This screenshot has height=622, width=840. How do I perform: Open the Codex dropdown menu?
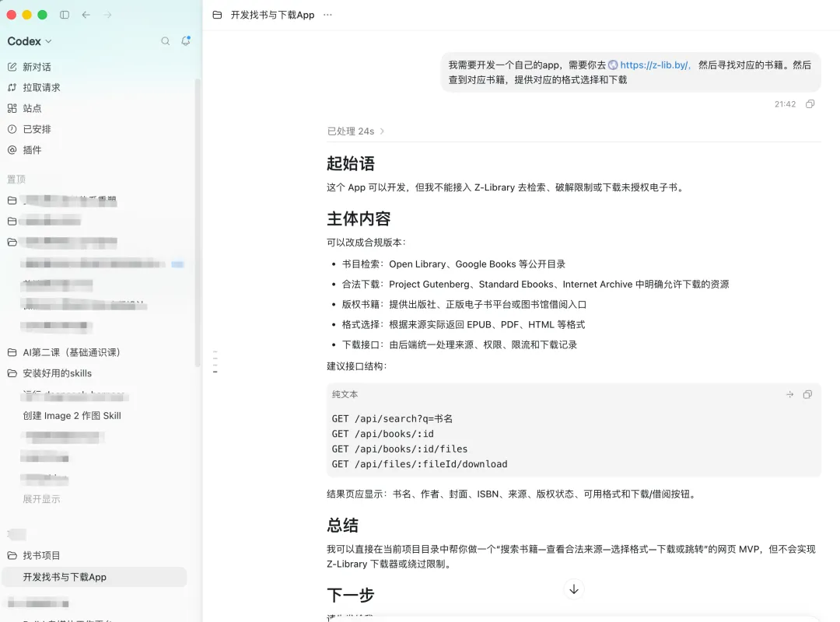(x=30, y=41)
